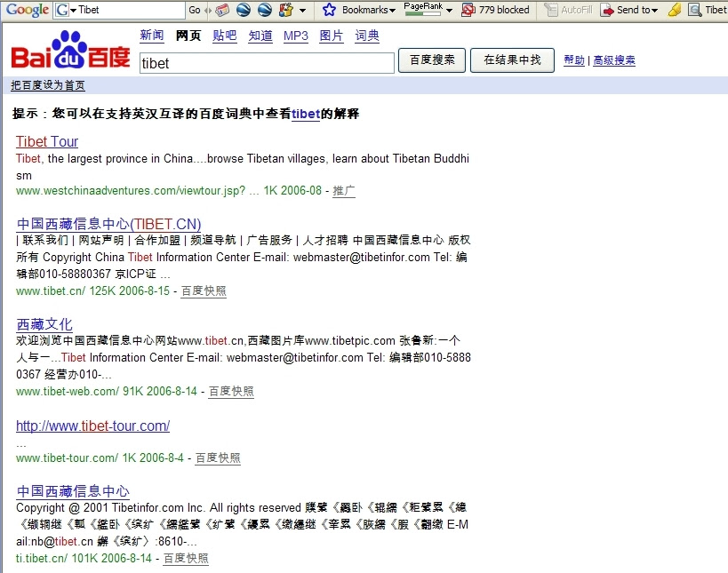
Task: Click the 推广 link under Tibet Tour
Action: click(344, 191)
